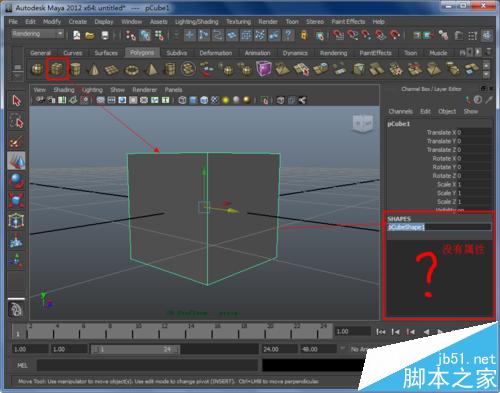Open the Modify menu

coord(52,22)
